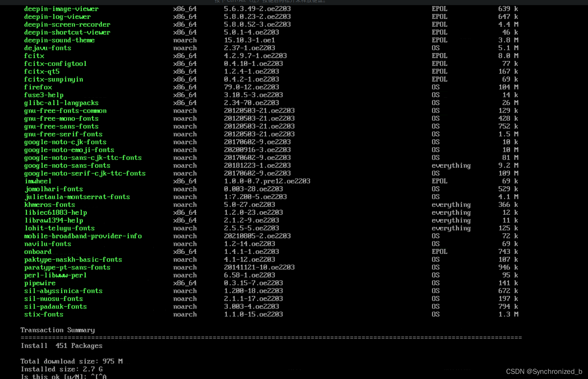
Task: Select google-noto-sans-fonts repository 'everything'
Action: coord(451,165)
